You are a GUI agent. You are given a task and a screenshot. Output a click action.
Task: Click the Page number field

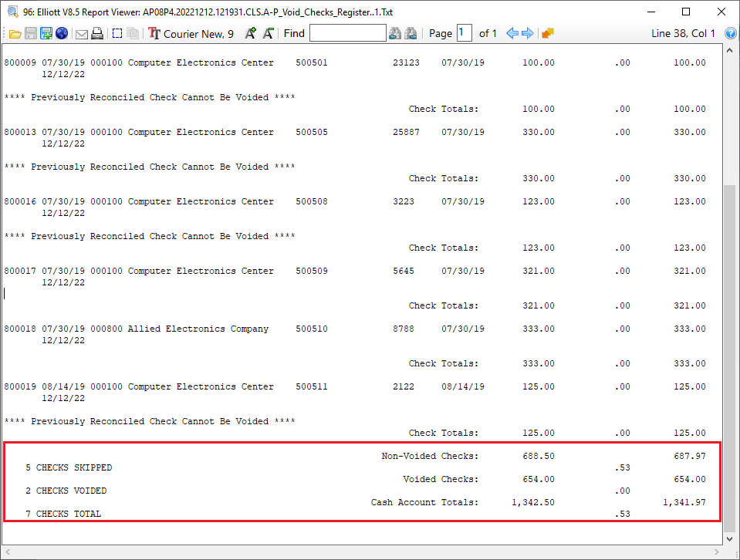click(465, 33)
